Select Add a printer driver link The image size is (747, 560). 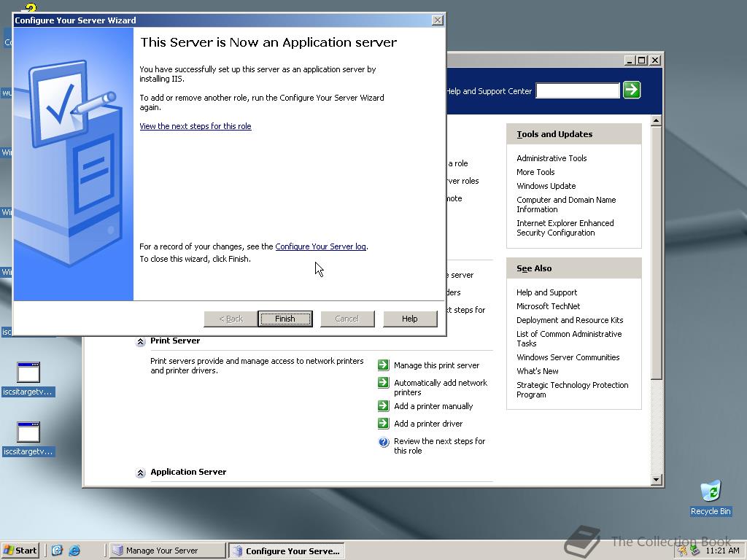tap(427, 424)
